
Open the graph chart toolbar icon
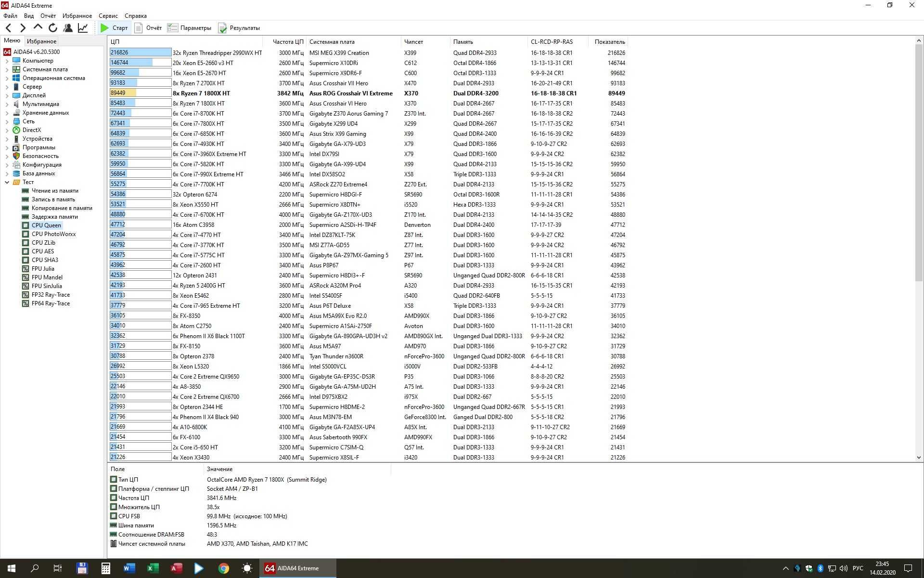click(83, 28)
